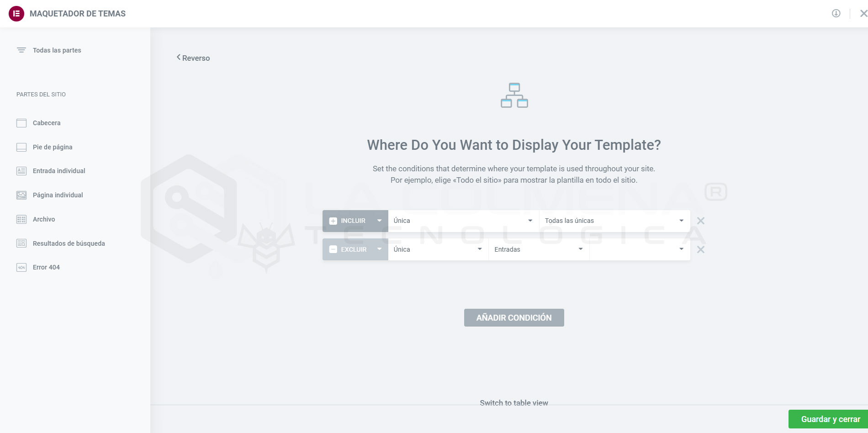868x433 pixels.
Task: Select Todas las partes in sidebar
Action: (x=57, y=50)
